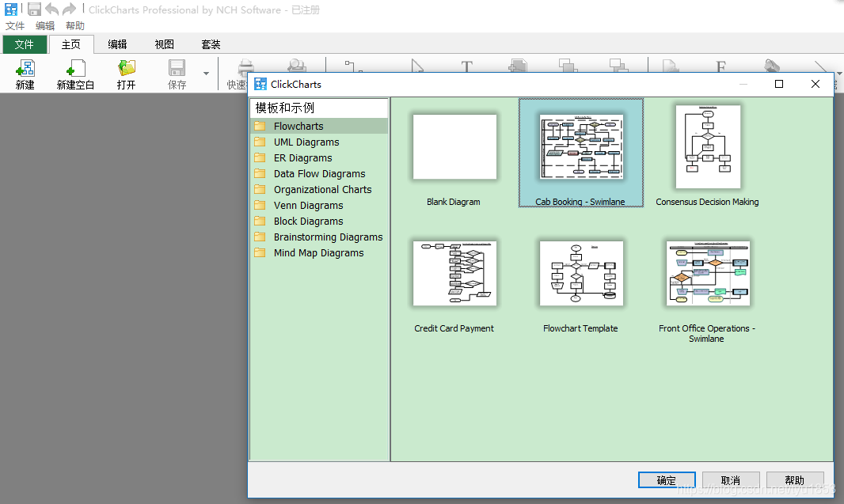
Task: Choose Front Office Operations - Swimlane template
Action: [708, 273]
